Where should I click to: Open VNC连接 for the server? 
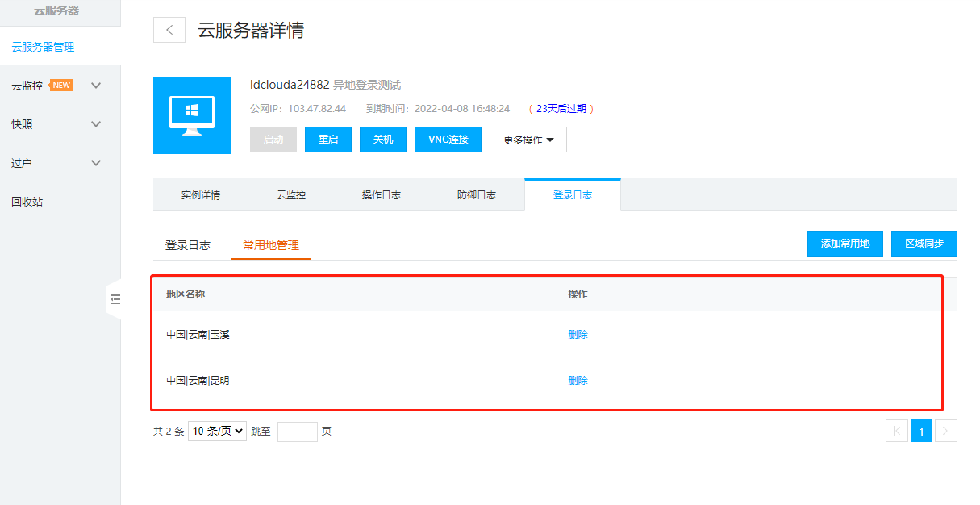pyautogui.click(x=448, y=140)
